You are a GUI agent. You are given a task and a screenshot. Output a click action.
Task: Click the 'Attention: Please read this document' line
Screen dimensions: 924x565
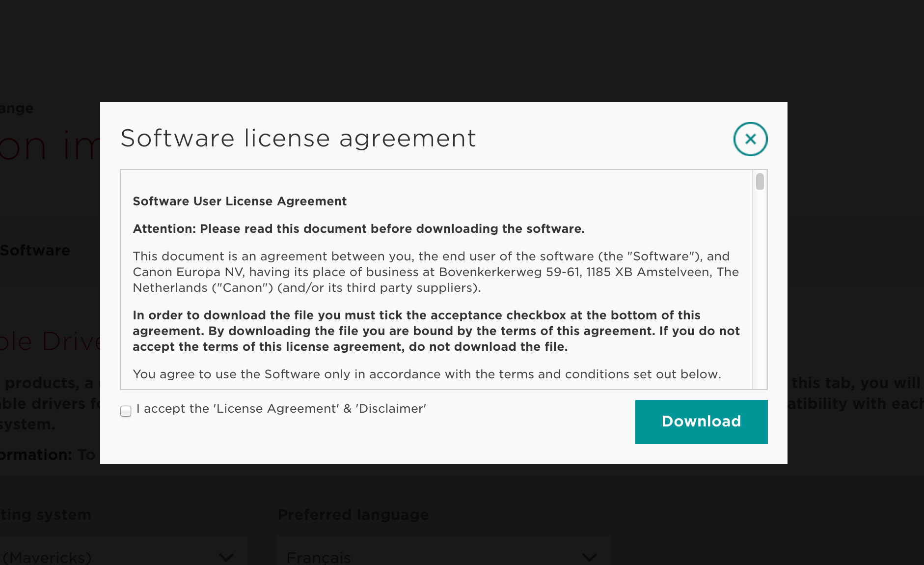[x=358, y=229]
